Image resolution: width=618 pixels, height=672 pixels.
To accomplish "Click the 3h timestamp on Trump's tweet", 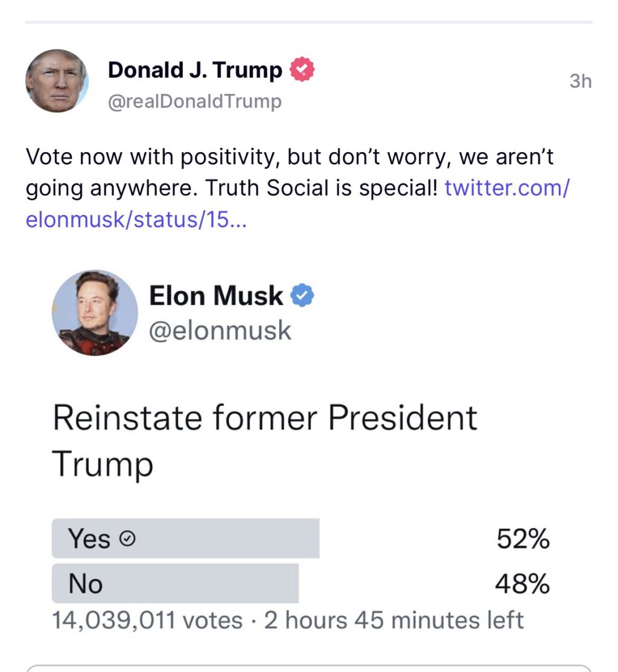I will [581, 81].
